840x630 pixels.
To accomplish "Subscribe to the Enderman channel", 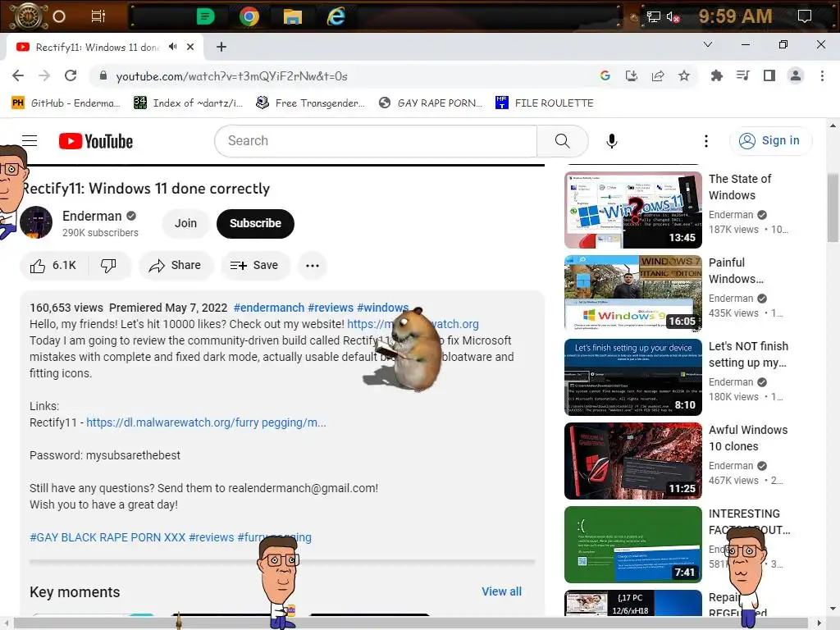I will (x=256, y=223).
